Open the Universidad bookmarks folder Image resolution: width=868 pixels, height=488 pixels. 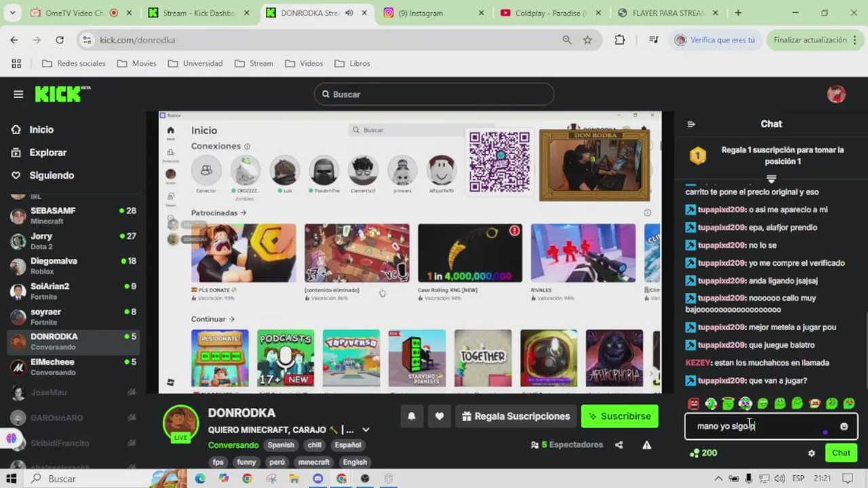(195, 64)
